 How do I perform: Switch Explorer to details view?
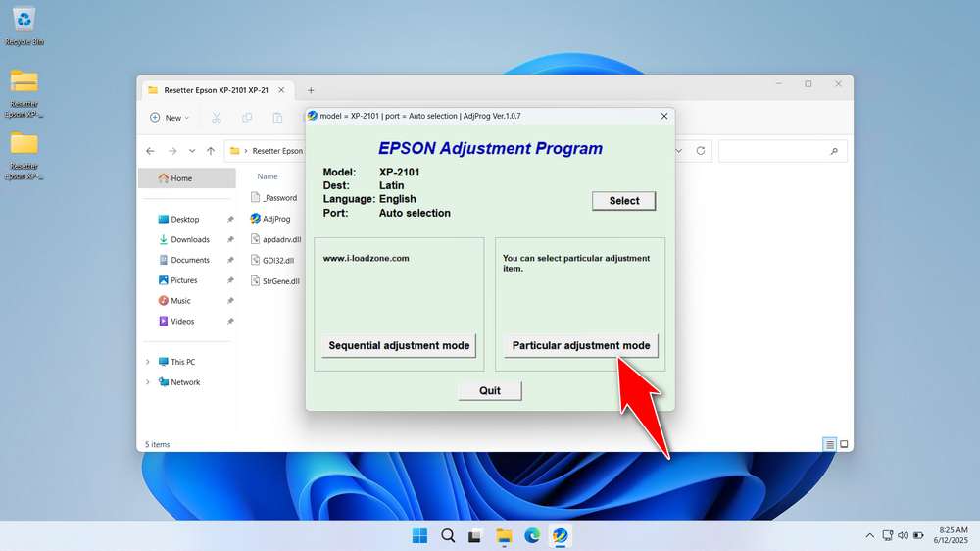click(829, 445)
